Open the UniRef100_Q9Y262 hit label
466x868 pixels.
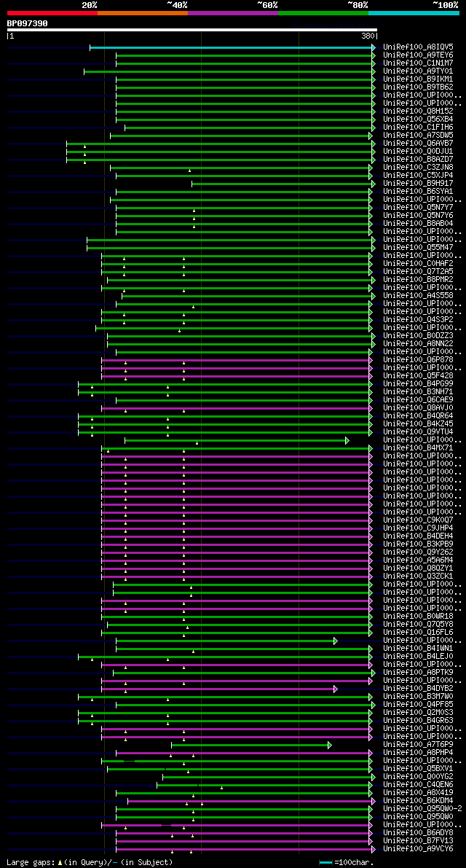pos(418,553)
